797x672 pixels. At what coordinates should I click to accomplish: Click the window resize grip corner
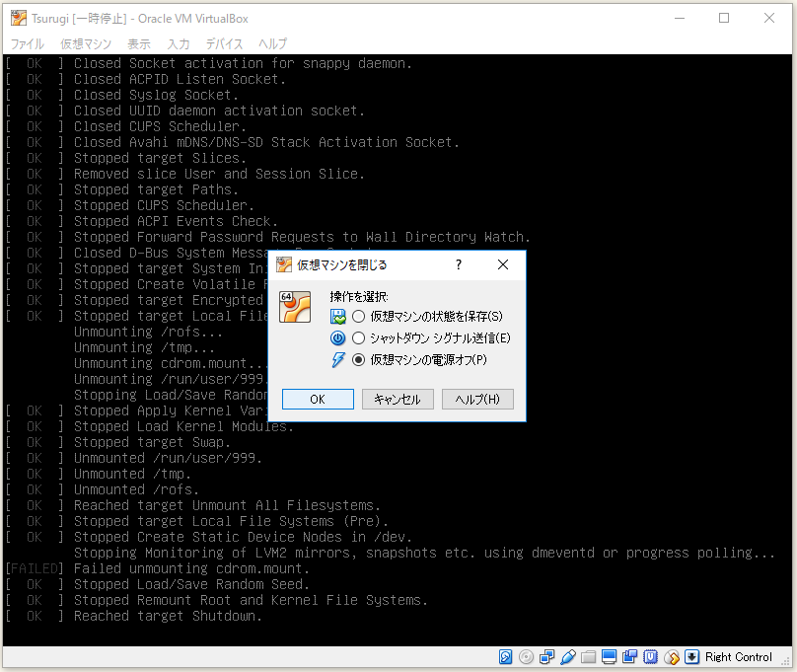tap(786, 661)
